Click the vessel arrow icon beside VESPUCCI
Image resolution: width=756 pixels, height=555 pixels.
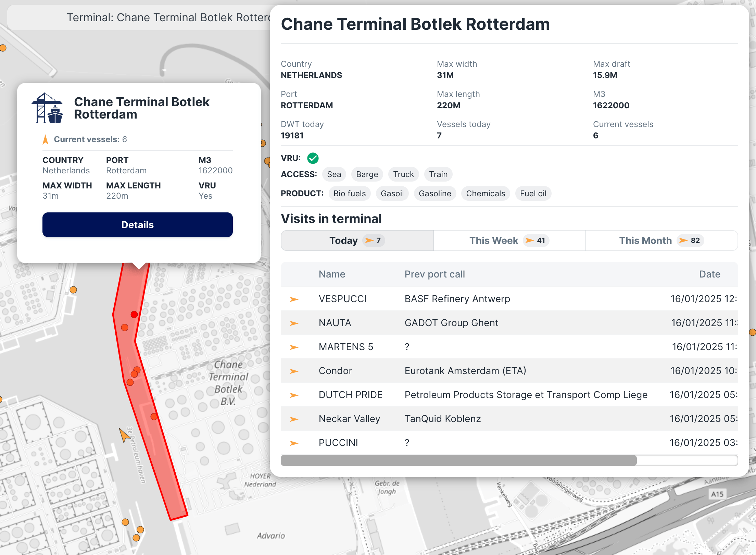[294, 299]
